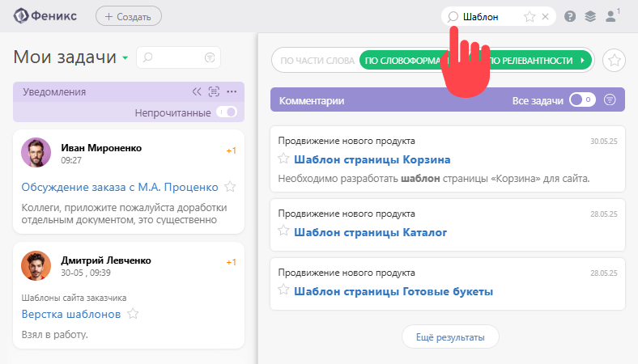The image size is (638, 364).
Task: Open the Верстка шаблонов task
Action: pyautogui.click(x=71, y=314)
